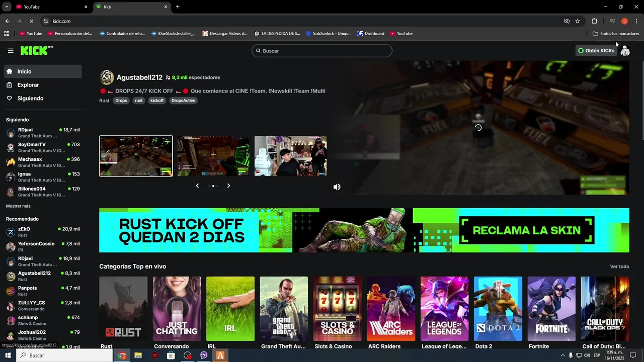Open the Dashboard bookmark
The width and height of the screenshot is (644, 362).
click(371, 34)
